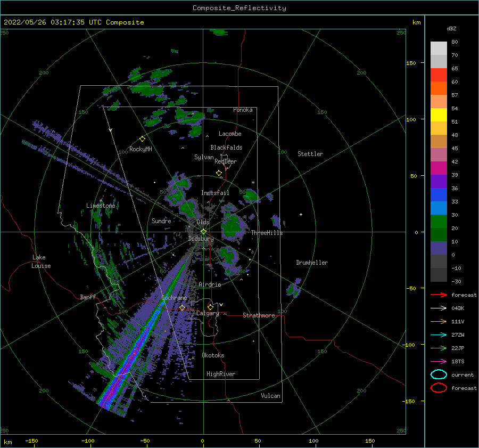Click the Sundre town label
479x448 pixels.
coord(161,221)
